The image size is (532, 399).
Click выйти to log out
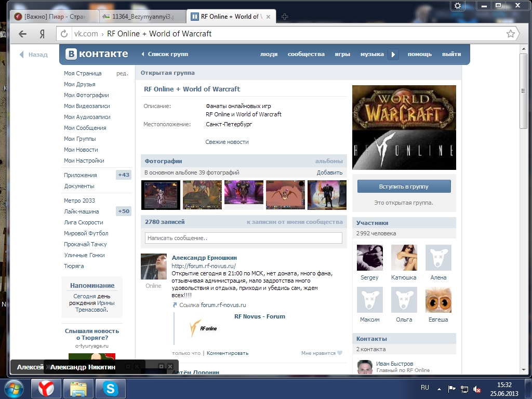click(451, 54)
